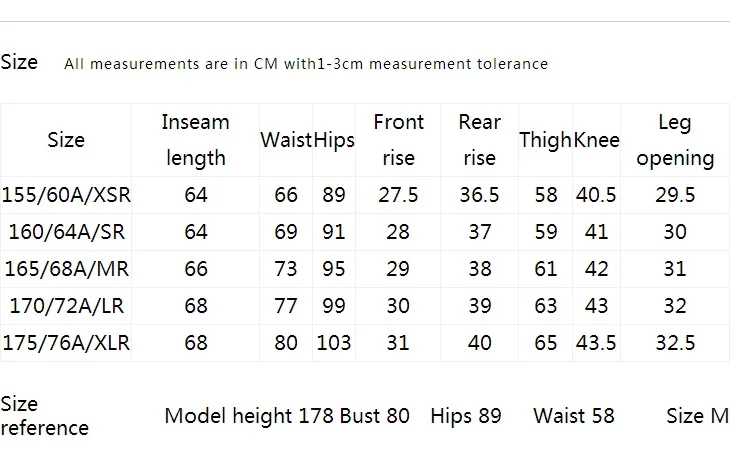This screenshot has width=731, height=474.
Task: Click the Leg opening column header
Action: click(675, 140)
